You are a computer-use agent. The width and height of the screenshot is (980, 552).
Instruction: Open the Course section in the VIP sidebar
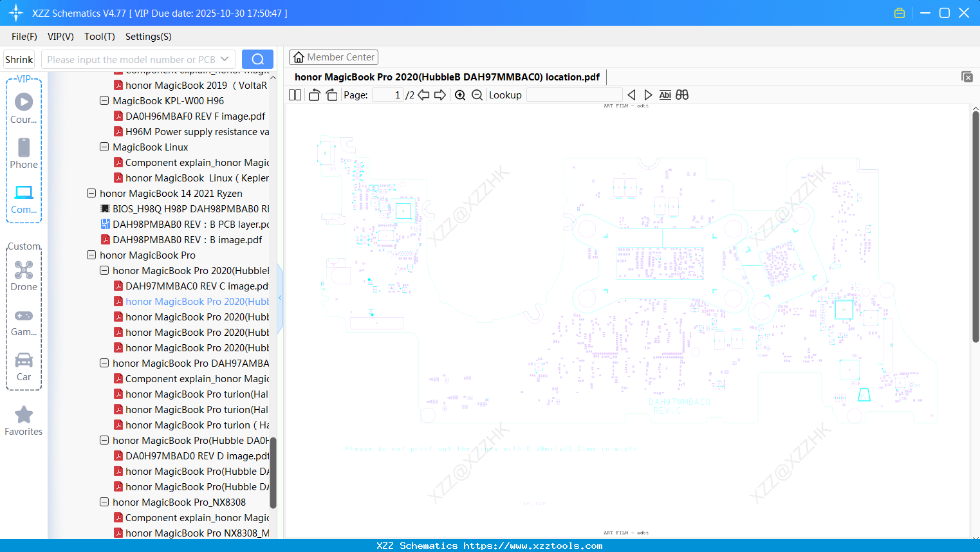(x=24, y=108)
